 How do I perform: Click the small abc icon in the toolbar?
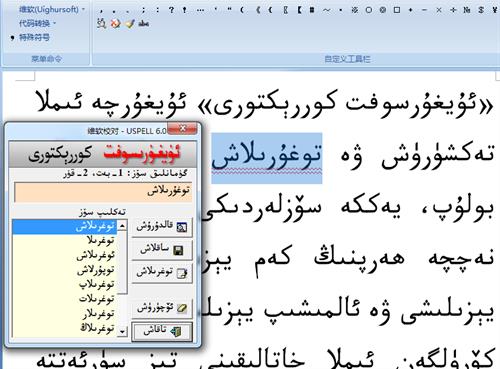tap(144, 23)
